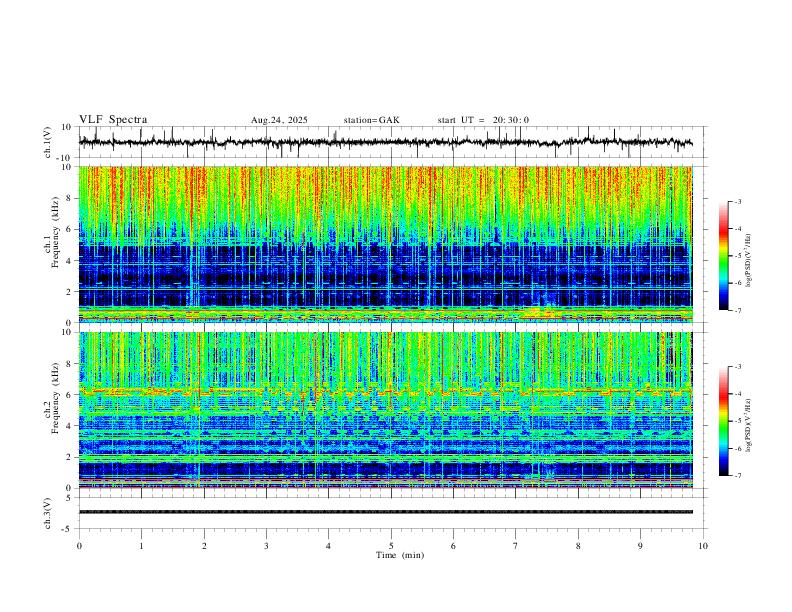This screenshot has width=792, height=612.
Task: Click the ch.3 voltage trace line
Action: pos(386,512)
